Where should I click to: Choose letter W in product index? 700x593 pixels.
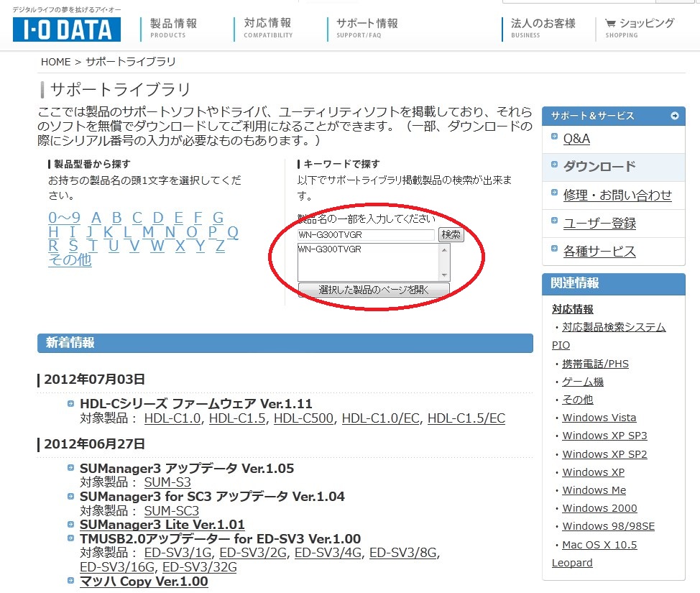(157, 246)
